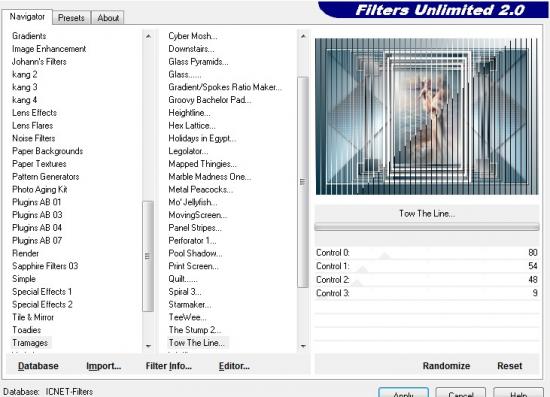Open the Filter Info dialog
Image resolution: width=550 pixels, height=397 pixels.
point(169,366)
